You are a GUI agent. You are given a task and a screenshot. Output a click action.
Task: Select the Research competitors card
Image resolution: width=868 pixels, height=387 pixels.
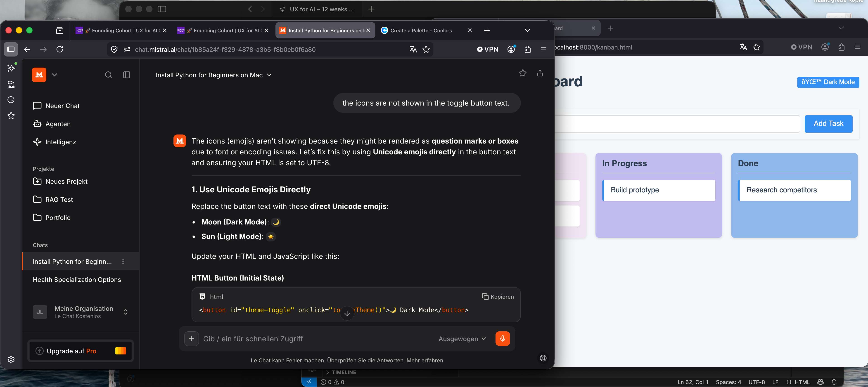click(794, 190)
